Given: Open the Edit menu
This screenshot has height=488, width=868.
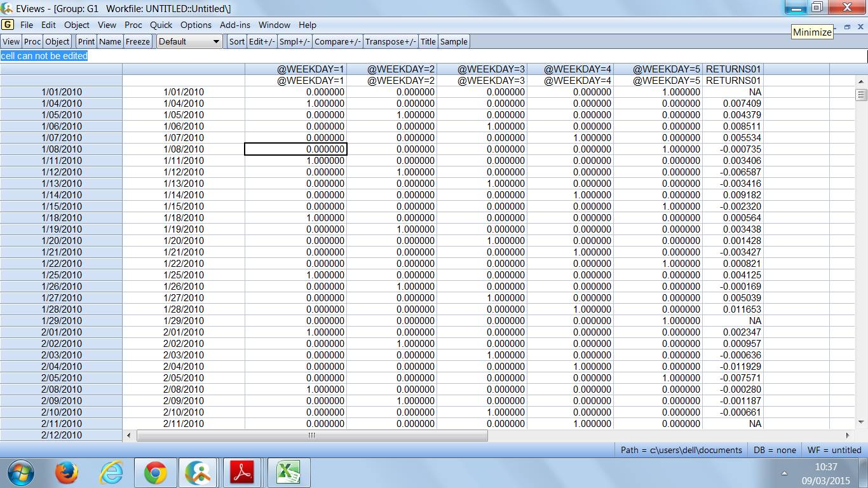Looking at the screenshot, I should coord(48,25).
